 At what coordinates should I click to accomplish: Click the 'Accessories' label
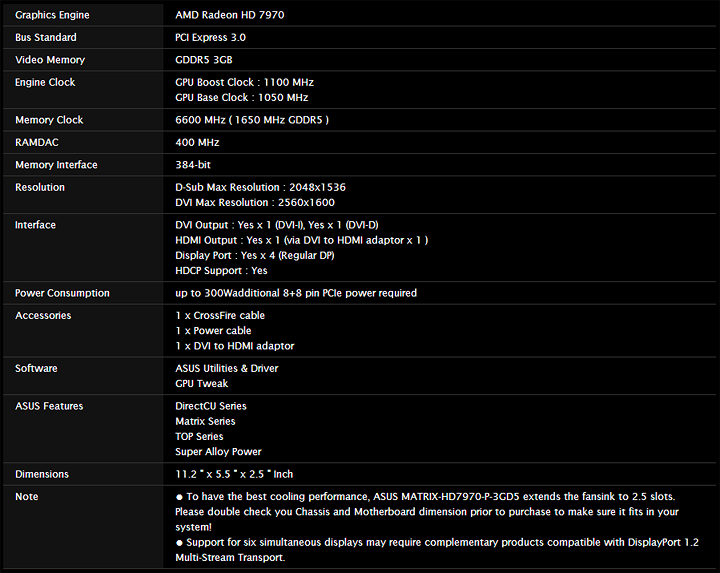[43, 315]
